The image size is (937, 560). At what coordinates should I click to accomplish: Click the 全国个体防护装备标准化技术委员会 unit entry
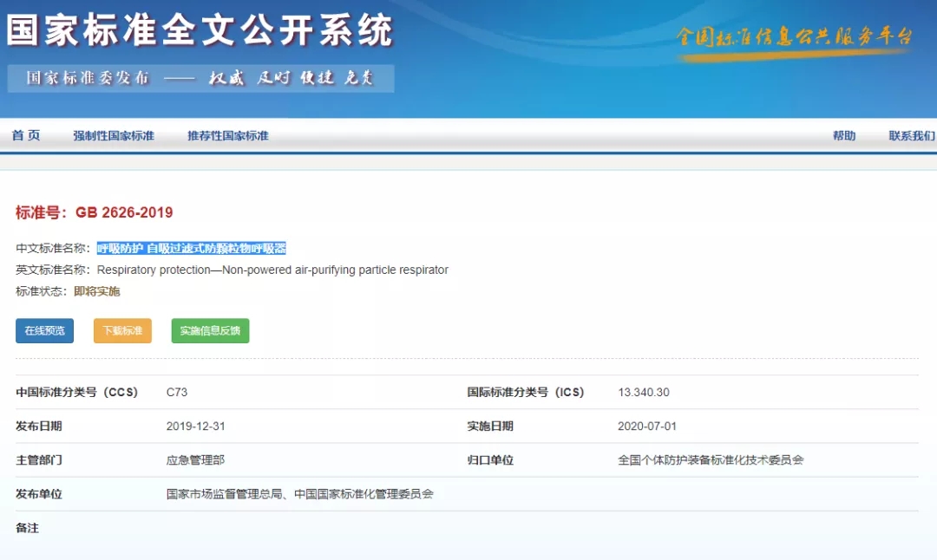point(708,459)
